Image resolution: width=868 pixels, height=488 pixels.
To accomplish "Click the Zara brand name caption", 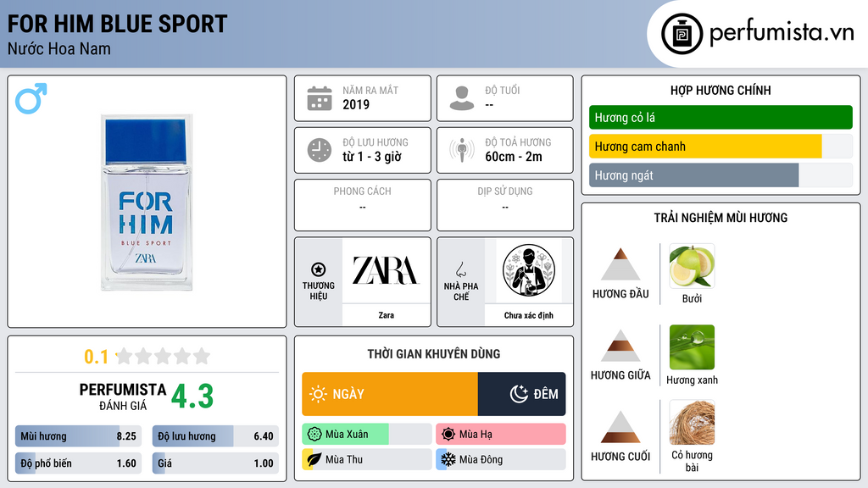I will (386, 315).
